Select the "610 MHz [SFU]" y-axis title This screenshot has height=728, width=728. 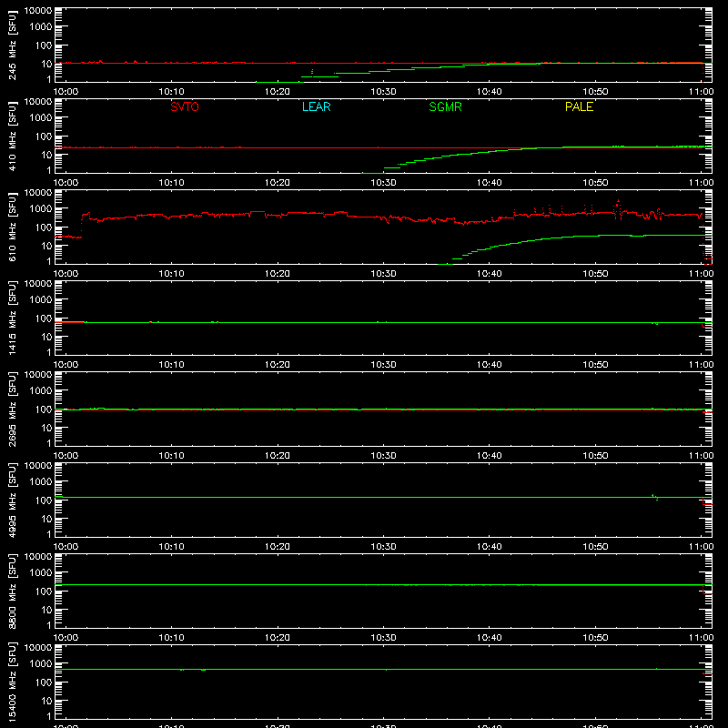(x=13, y=227)
